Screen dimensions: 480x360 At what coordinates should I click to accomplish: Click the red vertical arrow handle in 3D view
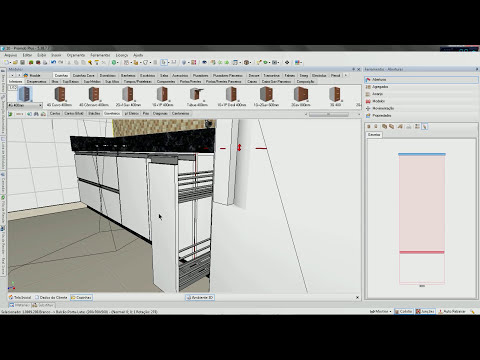(239, 148)
